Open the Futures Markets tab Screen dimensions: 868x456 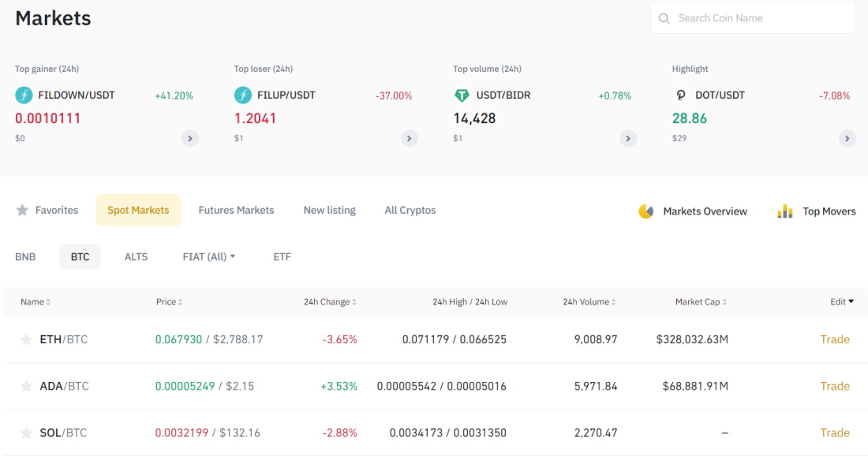tap(237, 210)
